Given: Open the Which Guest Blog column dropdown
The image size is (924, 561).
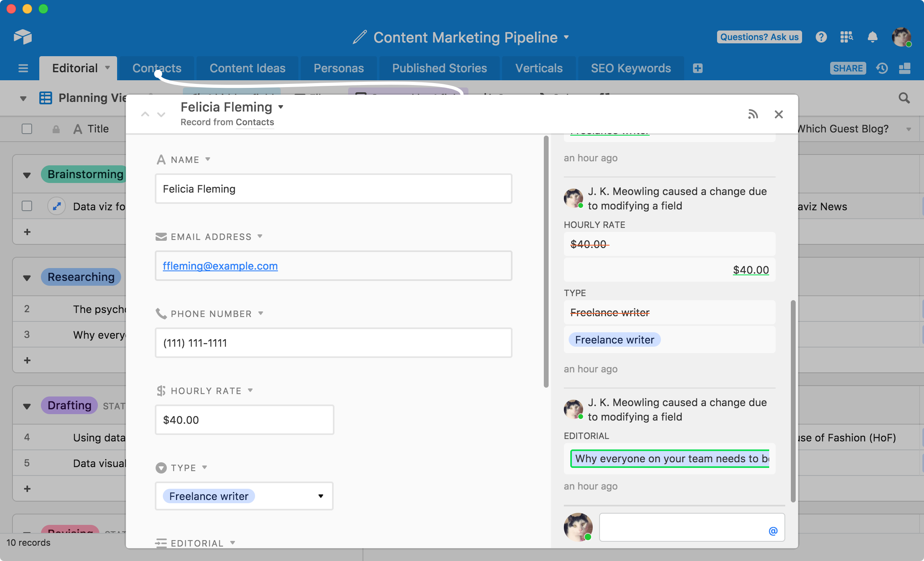Looking at the screenshot, I should tap(909, 129).
